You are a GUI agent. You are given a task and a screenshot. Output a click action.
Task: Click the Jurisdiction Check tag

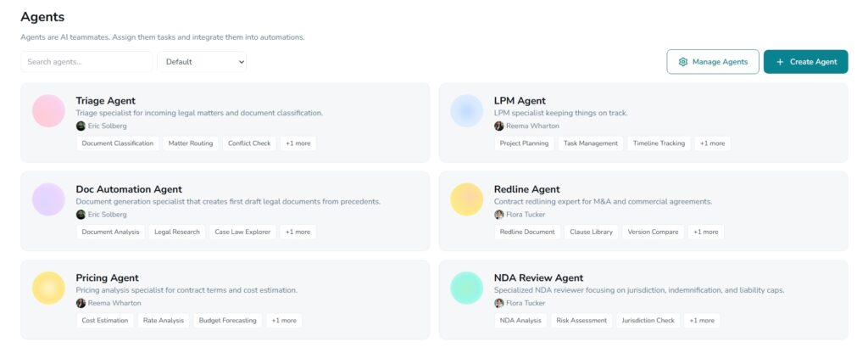pos(648,321)
